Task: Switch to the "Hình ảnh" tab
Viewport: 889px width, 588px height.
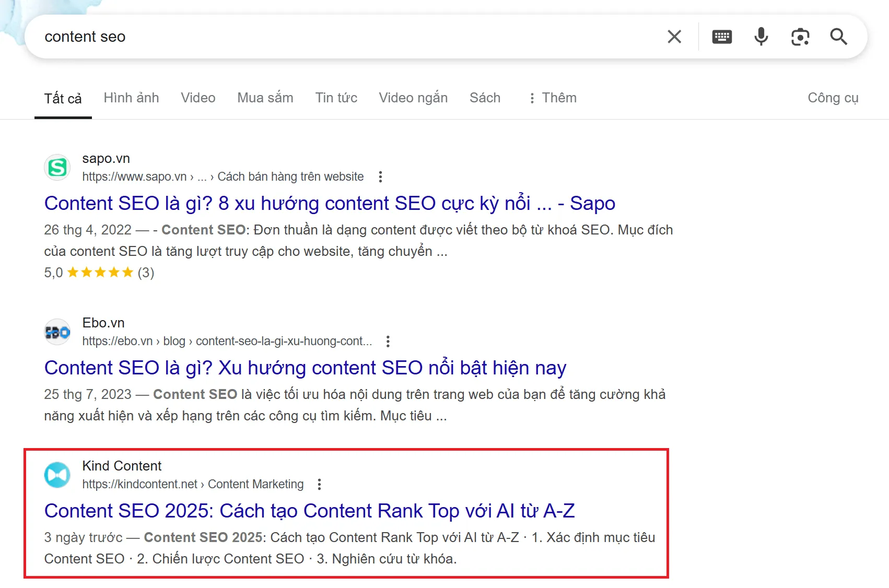Action: coord(131,98)
